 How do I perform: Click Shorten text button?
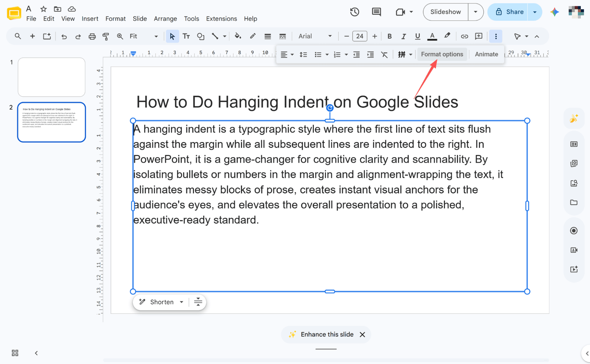click(x=156, y=302)
